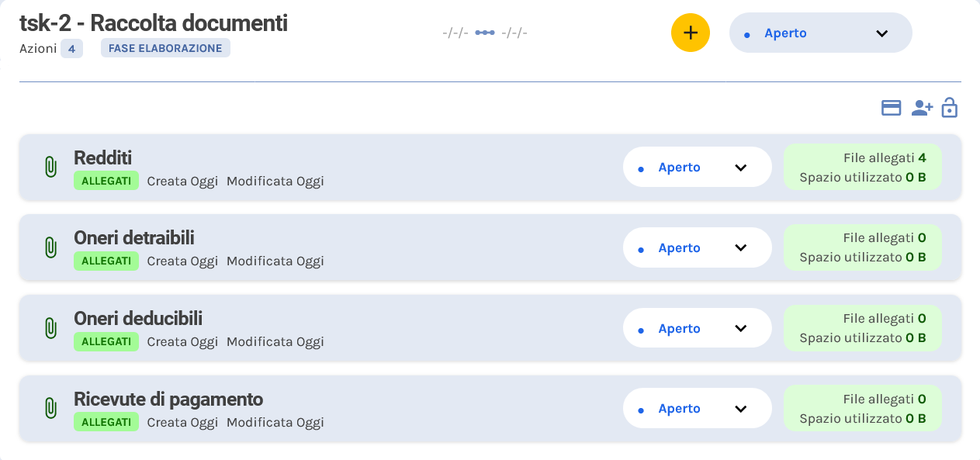Expand the Aperto dropdown for Redditi
Screen dimensions: 980x460
click(697, 166)
